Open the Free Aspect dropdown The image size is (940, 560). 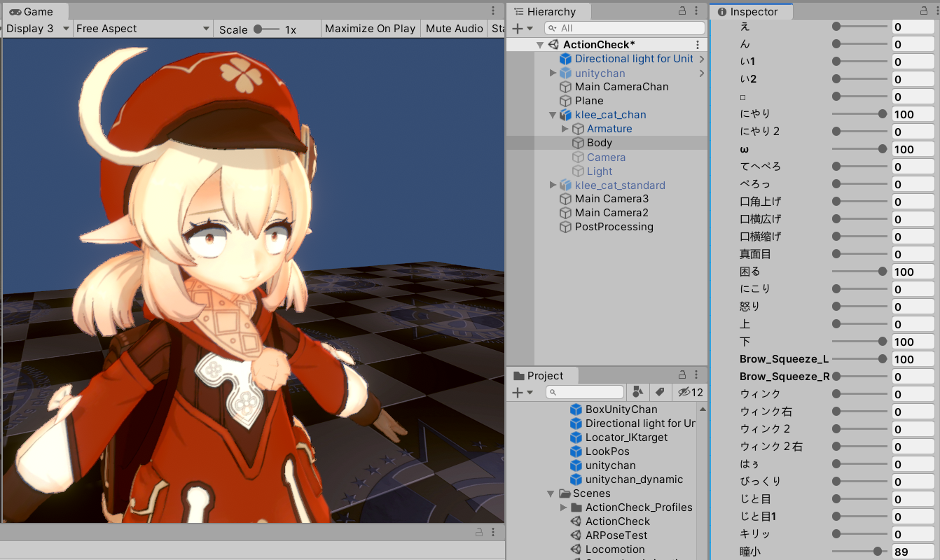[x=143, y=29]
